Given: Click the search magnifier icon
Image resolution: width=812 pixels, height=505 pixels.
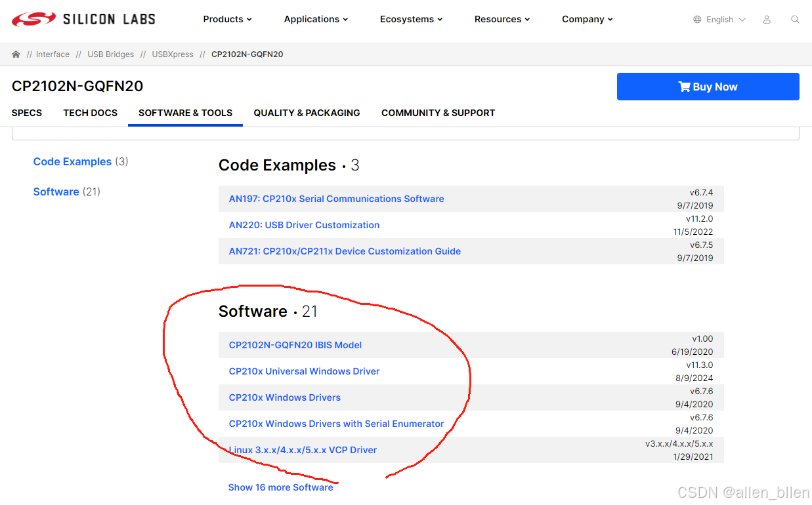Looking at the screenshot, I should coord(795,20).
